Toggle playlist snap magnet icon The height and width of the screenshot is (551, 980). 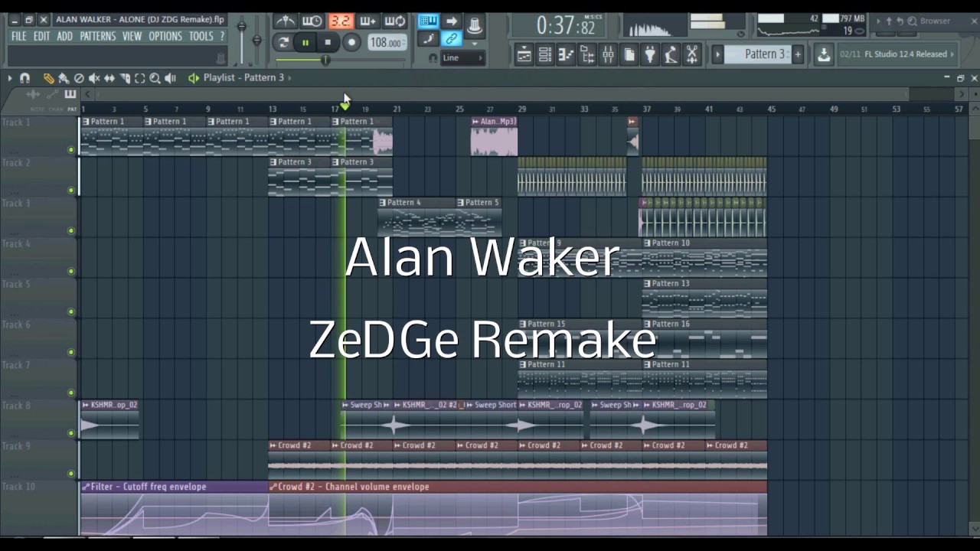coord(24,78)
